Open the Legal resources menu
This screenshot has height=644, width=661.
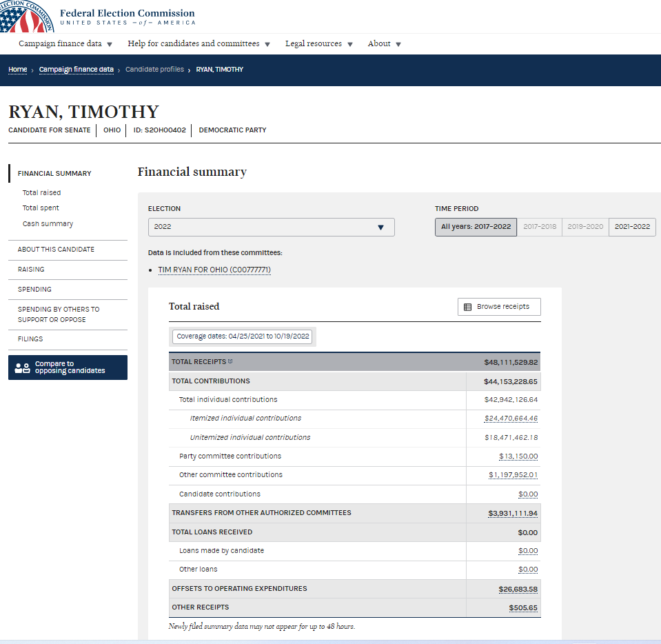click(318, 44)
